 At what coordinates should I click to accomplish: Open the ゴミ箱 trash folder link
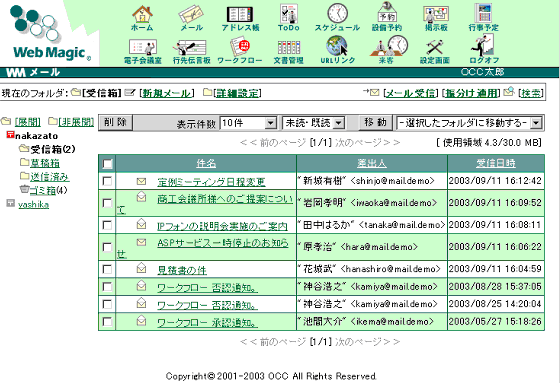point(43,190)
